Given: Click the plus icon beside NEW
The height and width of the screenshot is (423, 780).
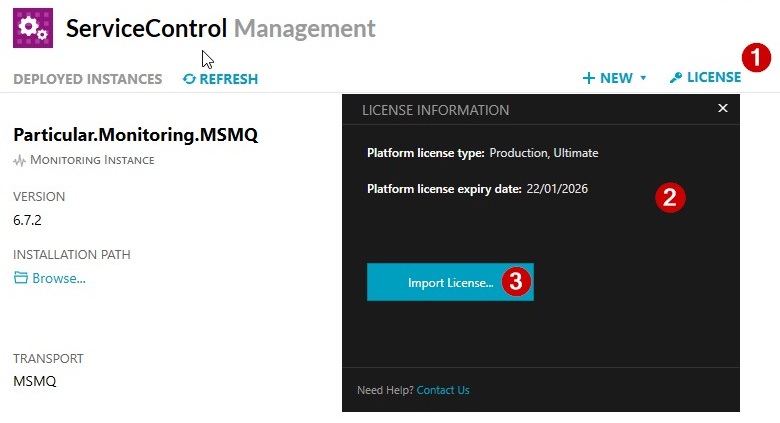Looking at the screenshot, I should coord(589,78).
